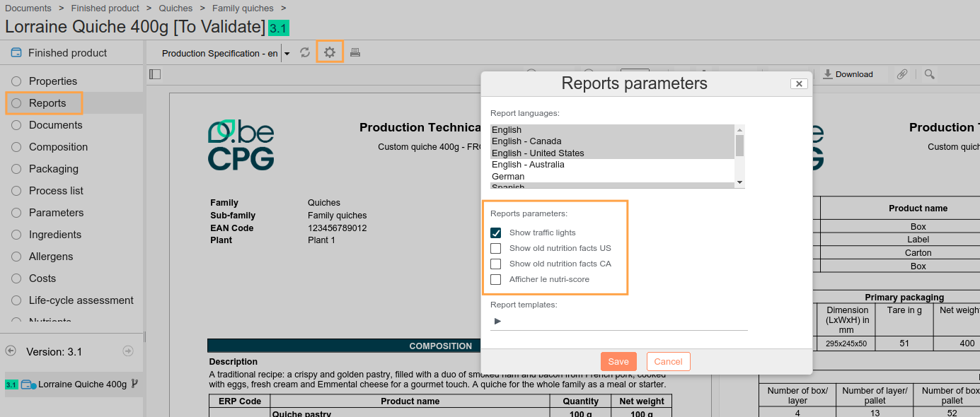Click languages list scroll up arrow

click(740, 129)
